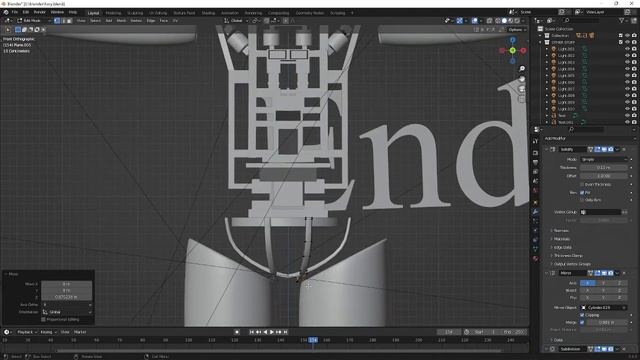The height and width of the screenshot is (360, 640).
Task: Click snap magnet icon in header
Action: pyautogui.click(x=267, y=20)
